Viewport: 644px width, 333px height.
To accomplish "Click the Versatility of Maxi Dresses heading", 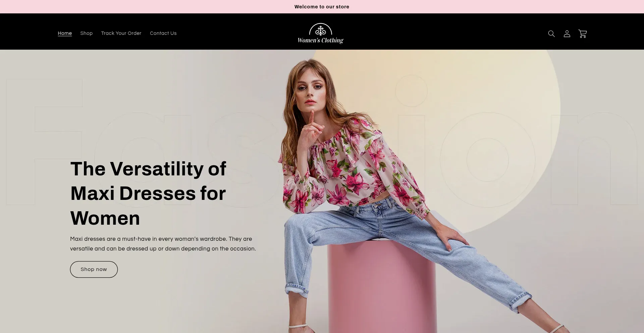I will (x=149, y=193).
